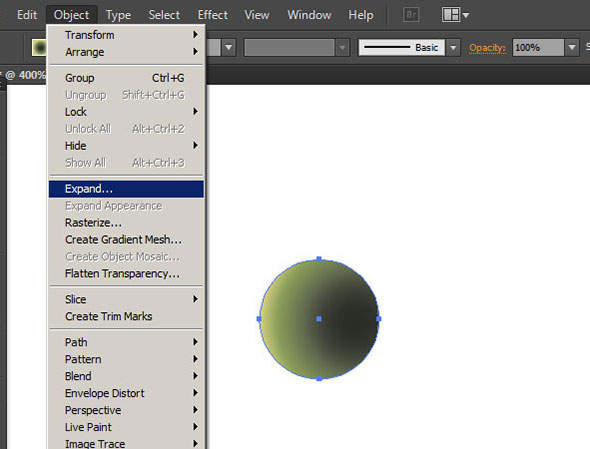The height and width of the screenshot is (449, 590).
Task: Select the circle's center point marker
Action: (x=319, y=319)
